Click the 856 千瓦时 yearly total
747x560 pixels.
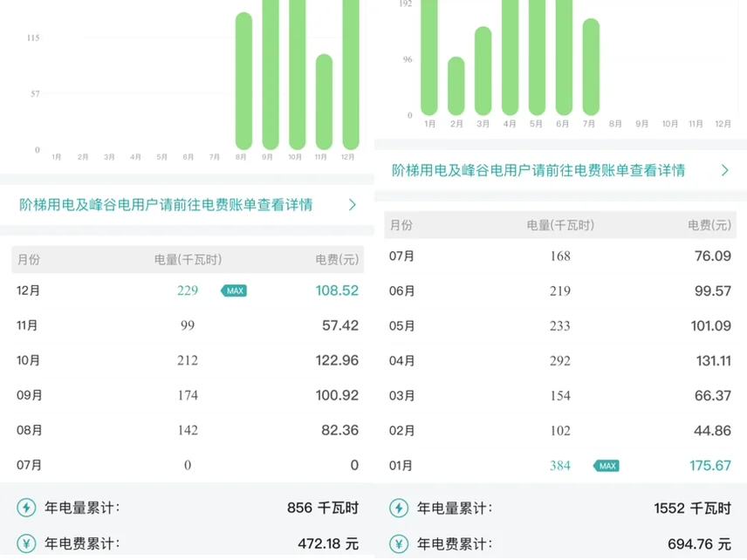tap(323, 508)
